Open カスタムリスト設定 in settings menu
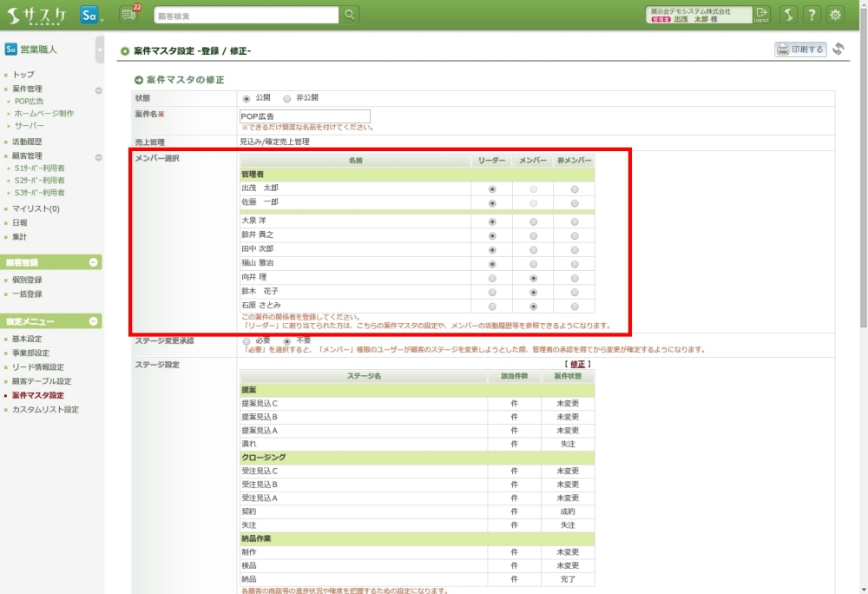Image resolution: width=868 pixels, height=594 pixels. click(x=45, y=410)
